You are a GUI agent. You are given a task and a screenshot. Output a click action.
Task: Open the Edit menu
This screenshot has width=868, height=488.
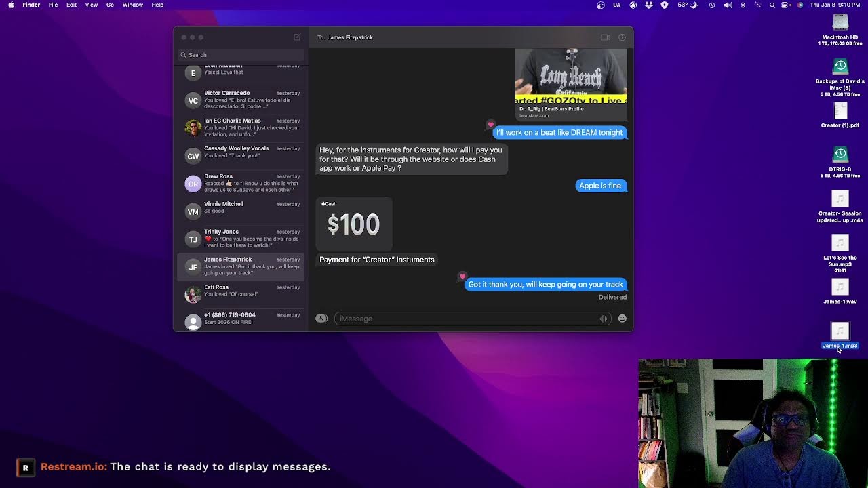(71, 5)
